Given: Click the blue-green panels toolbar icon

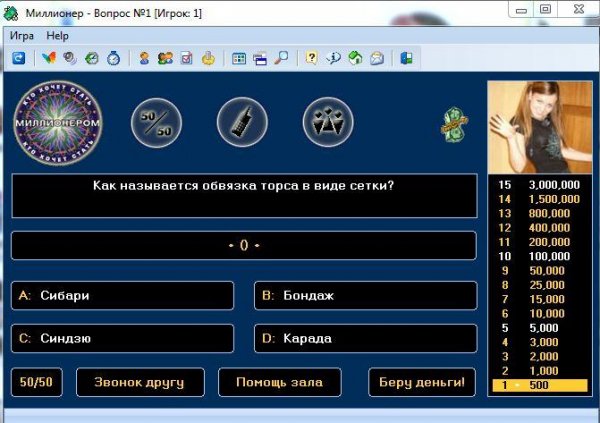Looking at the screenshot, I should coord(406,58).
